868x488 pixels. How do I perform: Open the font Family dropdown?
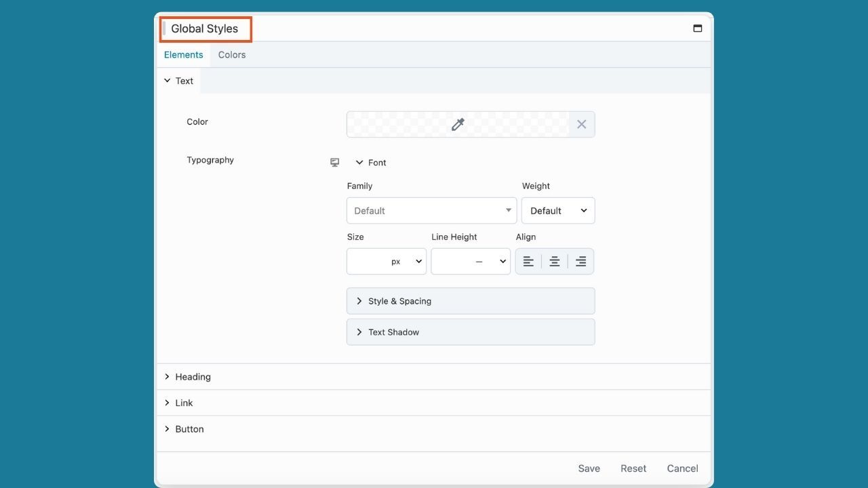431,211
